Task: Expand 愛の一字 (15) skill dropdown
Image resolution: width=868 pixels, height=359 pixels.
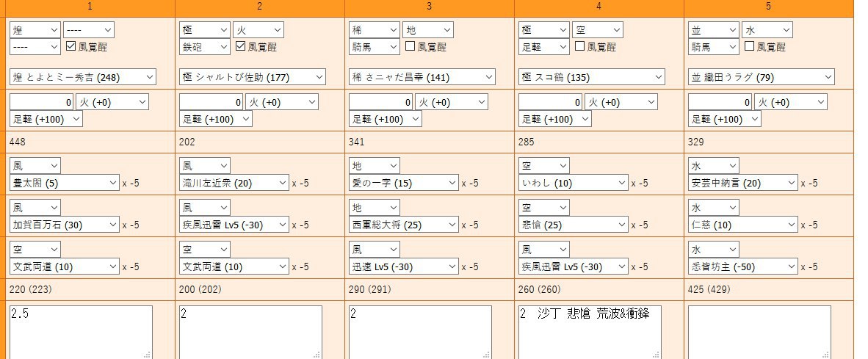Action: [x=404, y=183]
